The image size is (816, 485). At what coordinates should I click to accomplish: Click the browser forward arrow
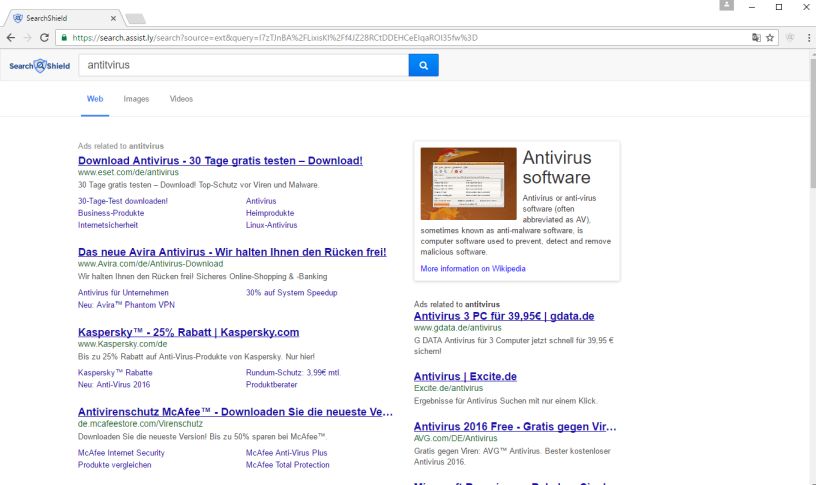28,37
